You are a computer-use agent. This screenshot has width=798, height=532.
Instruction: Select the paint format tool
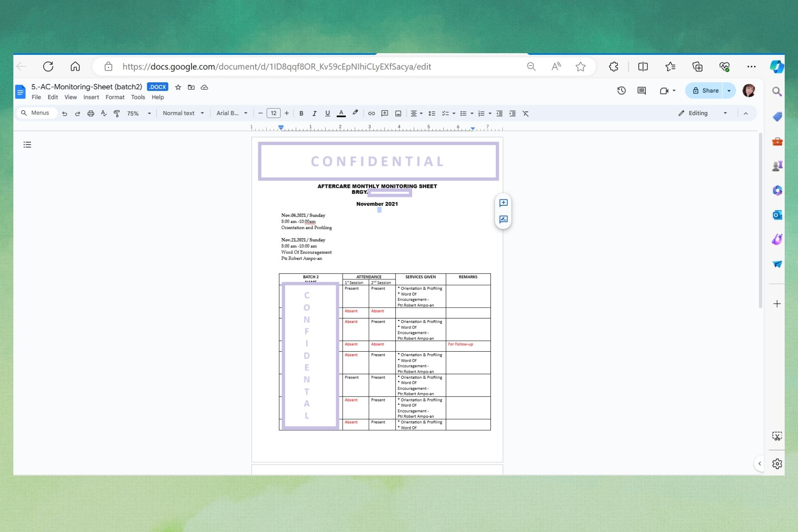[x=117, y=113]
